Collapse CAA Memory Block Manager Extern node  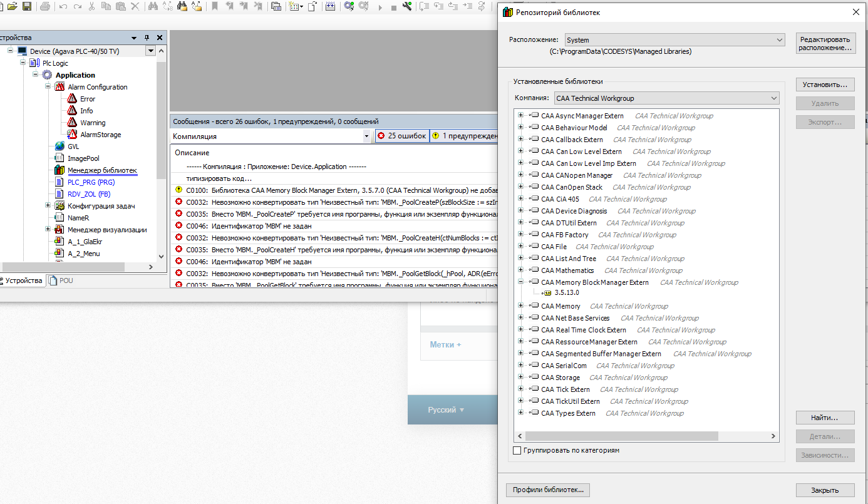[x=520, y=282]
